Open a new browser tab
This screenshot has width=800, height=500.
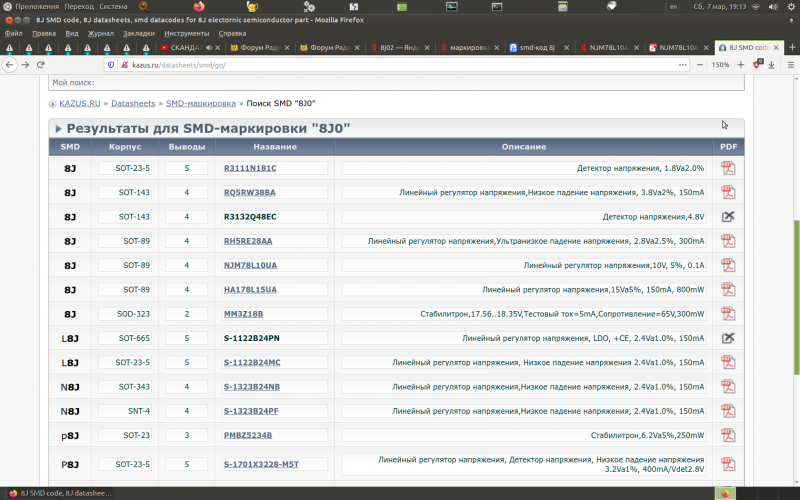click(x=792, y=47)
